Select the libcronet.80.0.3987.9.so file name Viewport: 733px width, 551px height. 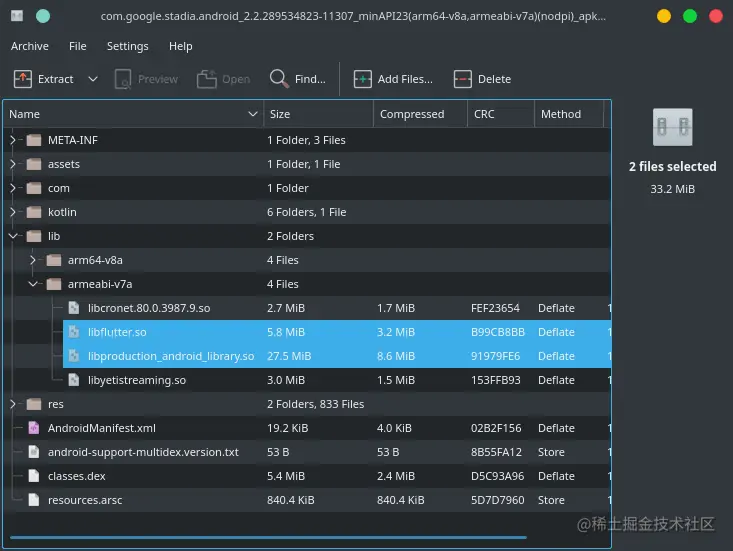coord(149,308)
